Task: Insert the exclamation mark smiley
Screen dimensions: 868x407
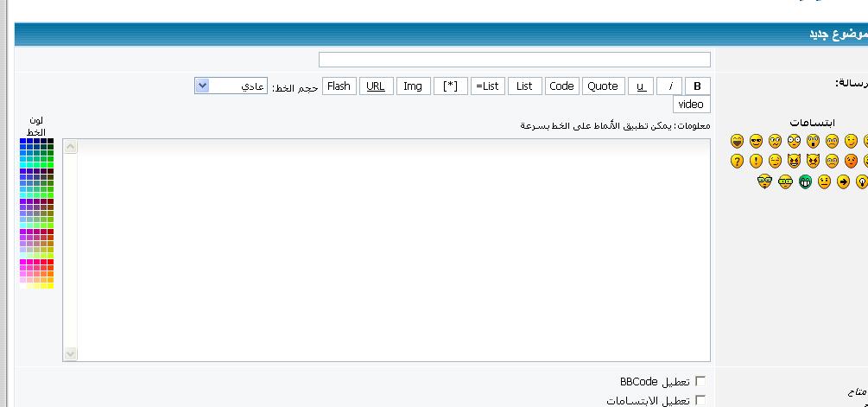Action: tap(756, 161)
